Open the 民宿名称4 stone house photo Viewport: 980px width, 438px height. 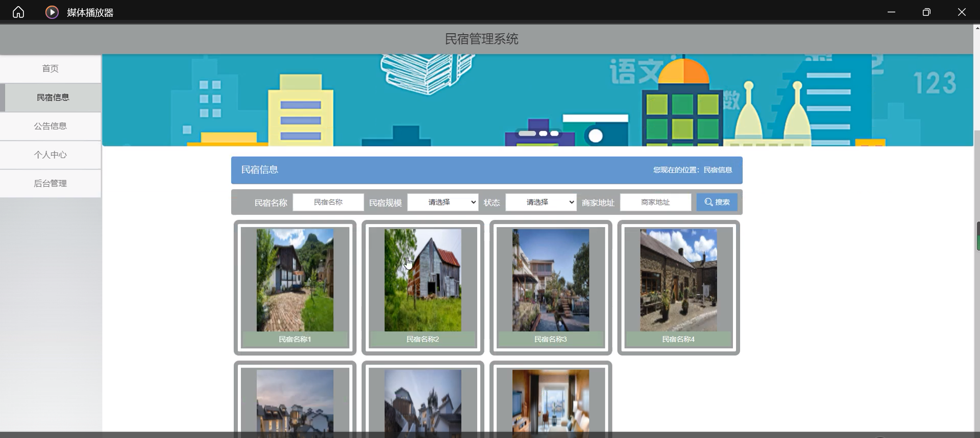tap(678, 280)
